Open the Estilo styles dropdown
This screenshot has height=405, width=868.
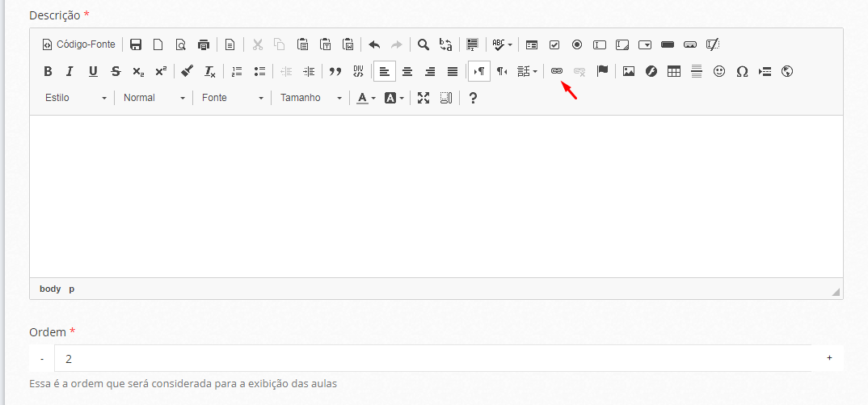click(x=76, y=98)
